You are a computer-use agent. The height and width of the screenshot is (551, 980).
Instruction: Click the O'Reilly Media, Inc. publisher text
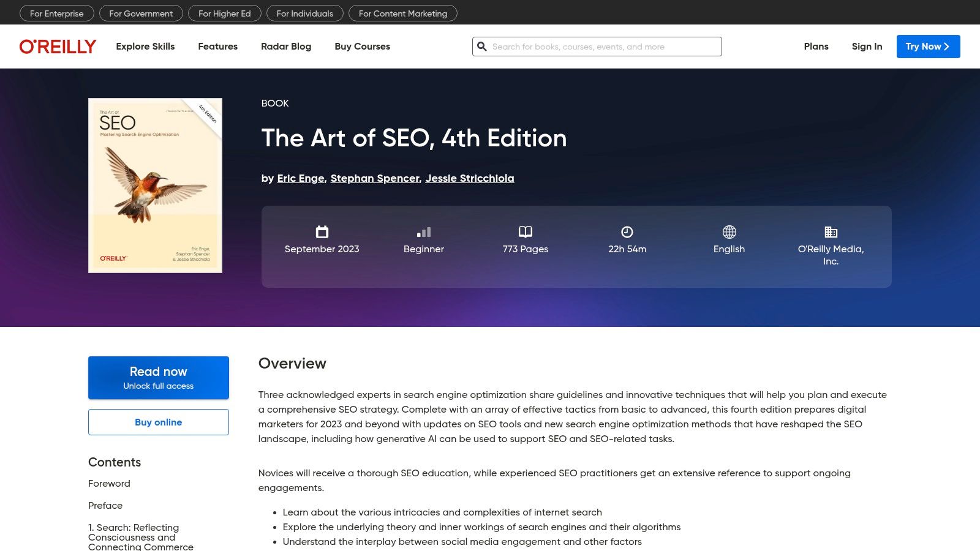click(831, 255)
